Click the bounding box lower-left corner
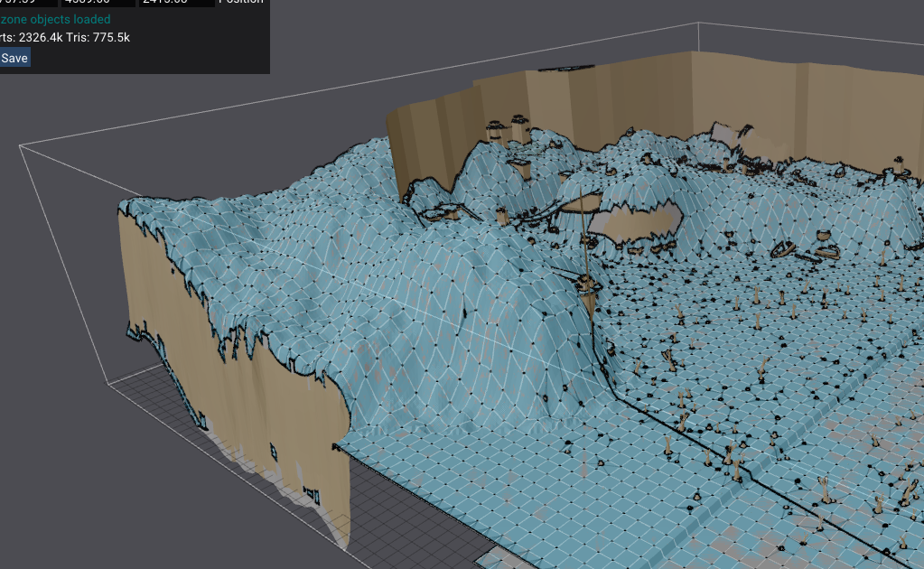 point(108,383)
